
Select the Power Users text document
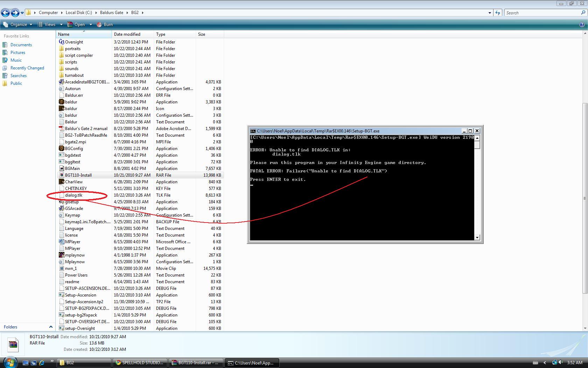(x=76, y=275)
